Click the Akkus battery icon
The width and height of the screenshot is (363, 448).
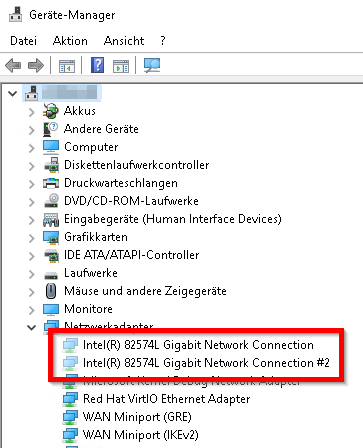[x=51, y=111]
